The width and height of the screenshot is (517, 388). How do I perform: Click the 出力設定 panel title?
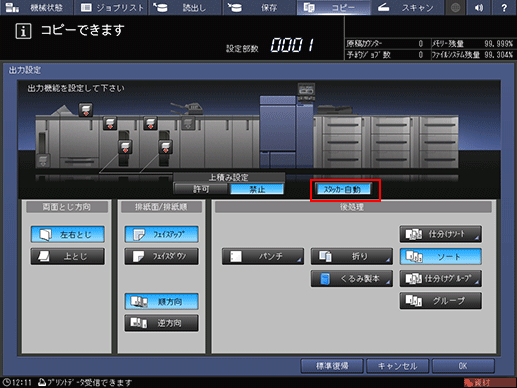pyautogui.click(x=25, y=70)
